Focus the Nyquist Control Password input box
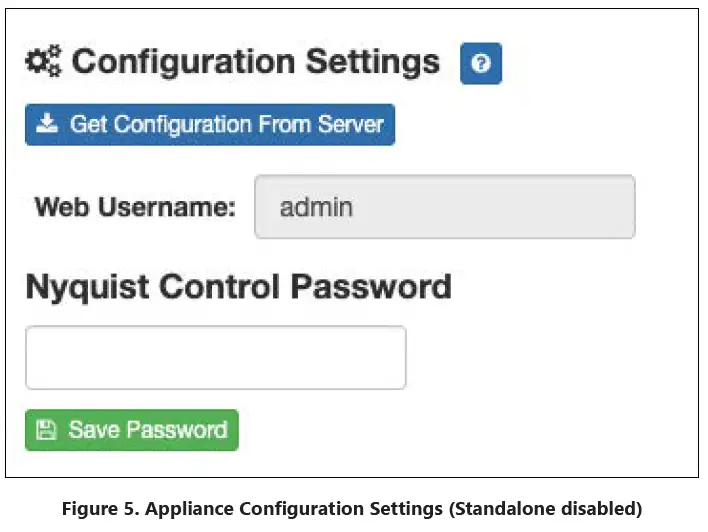708x532 pixels. pyautogui.click(x=215, y=357)
